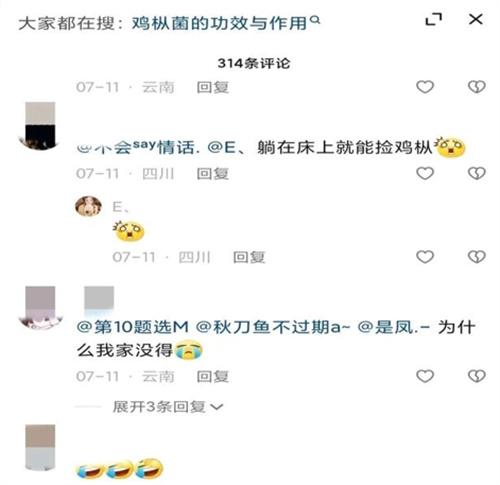Open the mentioned user @是凤.-

click(x=394, y=327)
